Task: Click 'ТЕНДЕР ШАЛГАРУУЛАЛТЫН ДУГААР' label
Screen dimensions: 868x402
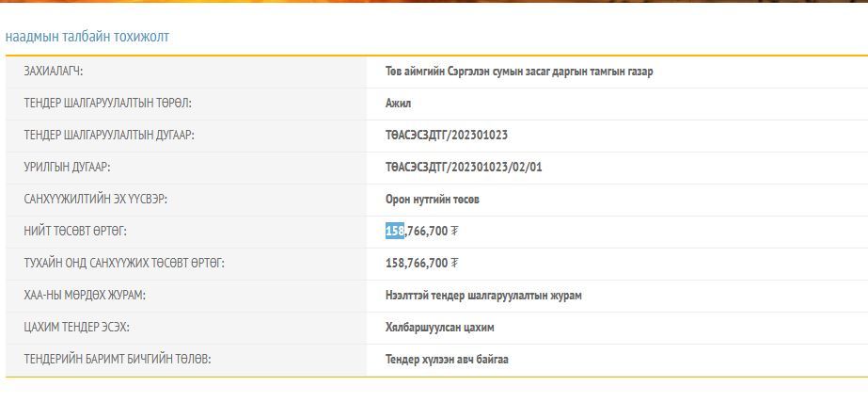Action: (x=109, y=136)
